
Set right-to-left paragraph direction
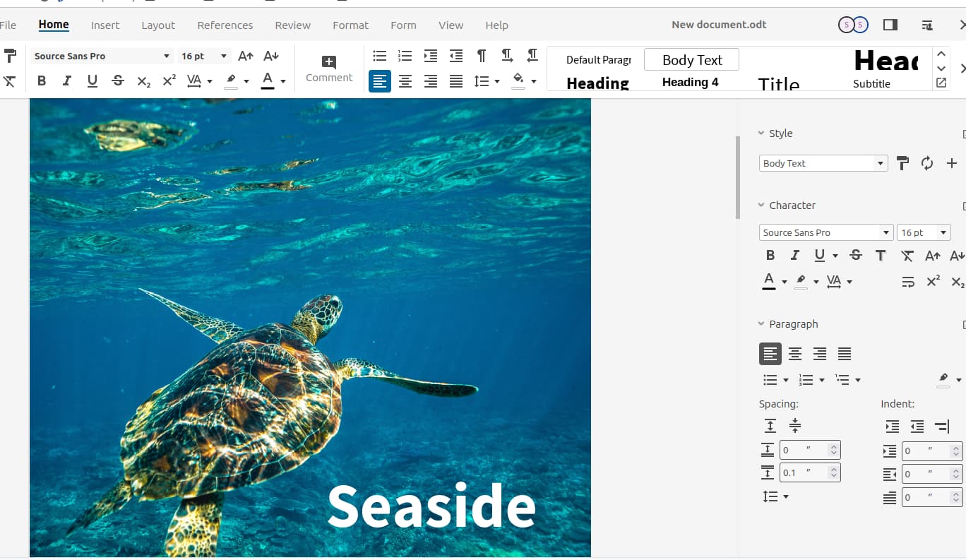[532, 56]
